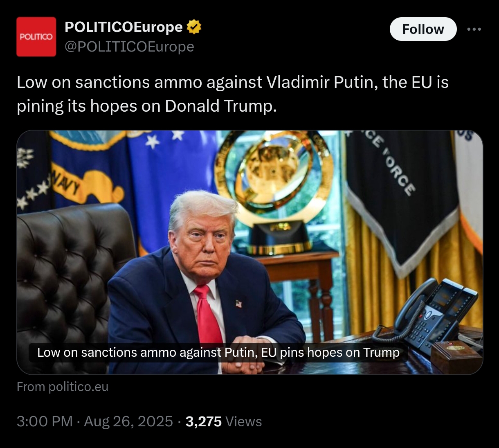Click the From politico.eu source link
This screenshot has height=448, width=499.
pos(63,387)
